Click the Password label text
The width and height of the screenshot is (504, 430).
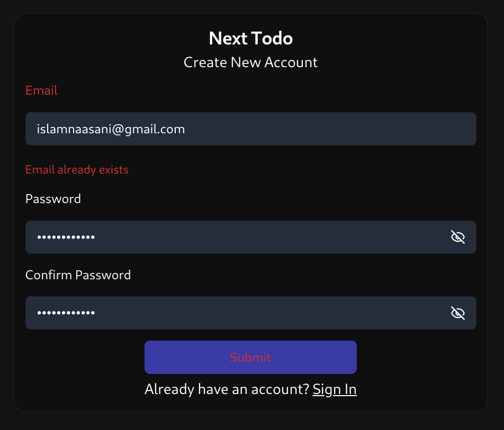53,199
